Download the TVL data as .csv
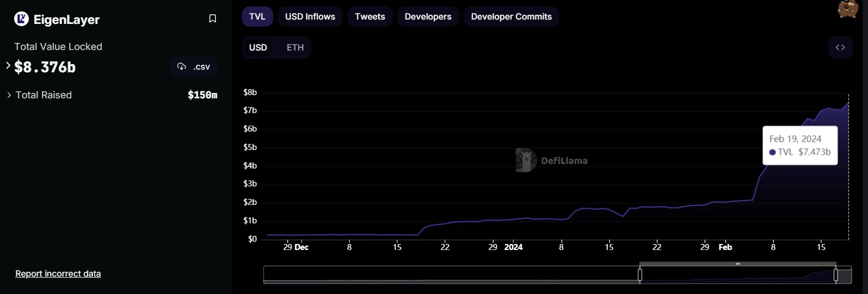Viewport: 868px width, 294px height. pyautogui.click(x=194, y=66)
